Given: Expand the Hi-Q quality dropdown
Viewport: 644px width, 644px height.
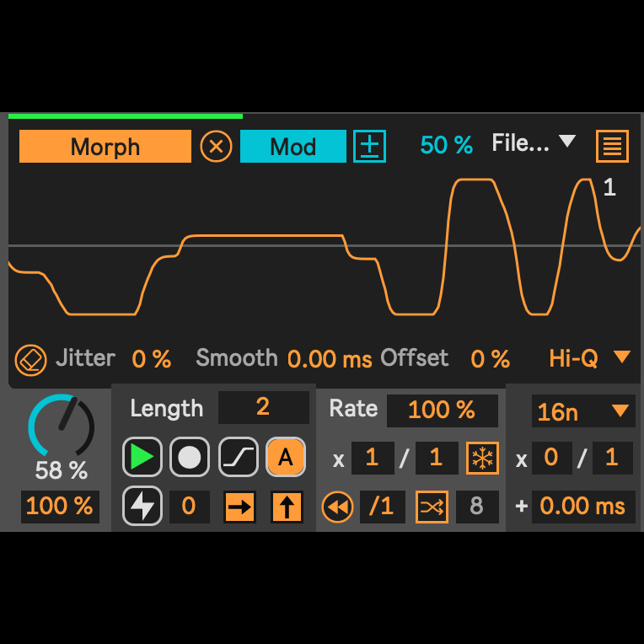Looking at the screenshot, I should (589, 358).
